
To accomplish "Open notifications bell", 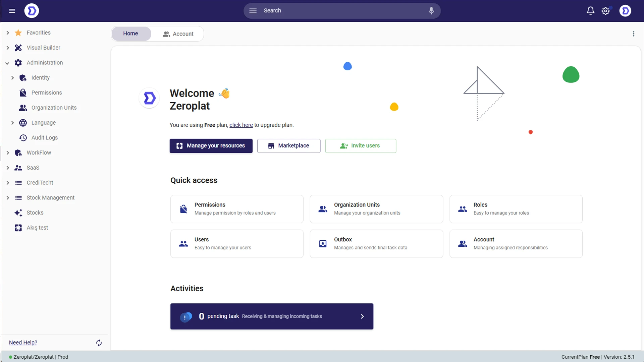I will [x=590, y=11].
